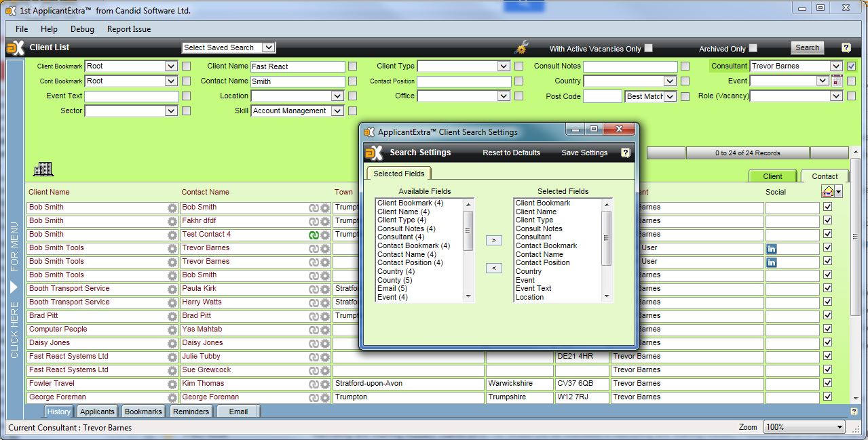This screenshot has width=868, height=440.
Task: Open help icon in Client List header
Action: (846, 48)
